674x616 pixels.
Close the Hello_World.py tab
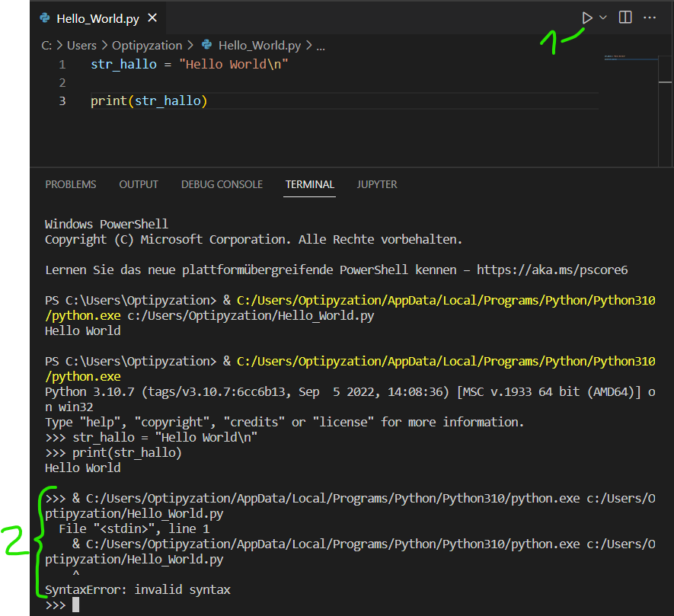(x=152, y=18)
